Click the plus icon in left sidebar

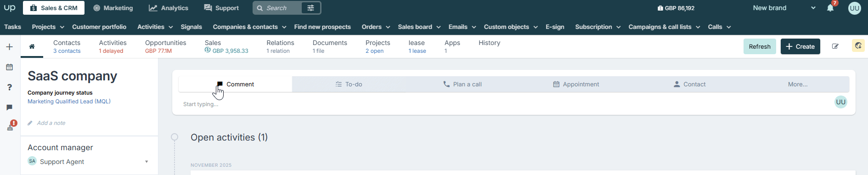pos(10,47)
